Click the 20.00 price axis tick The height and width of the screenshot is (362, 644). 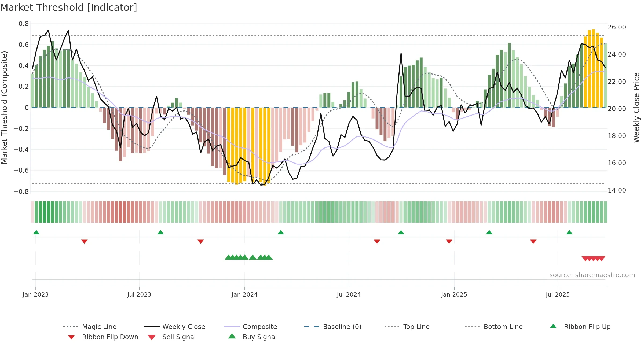coord(617,109)
